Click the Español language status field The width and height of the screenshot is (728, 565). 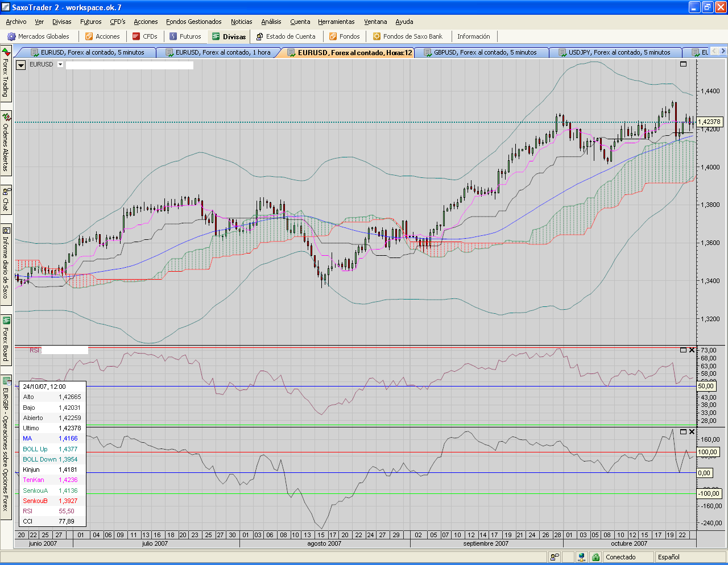669,557
